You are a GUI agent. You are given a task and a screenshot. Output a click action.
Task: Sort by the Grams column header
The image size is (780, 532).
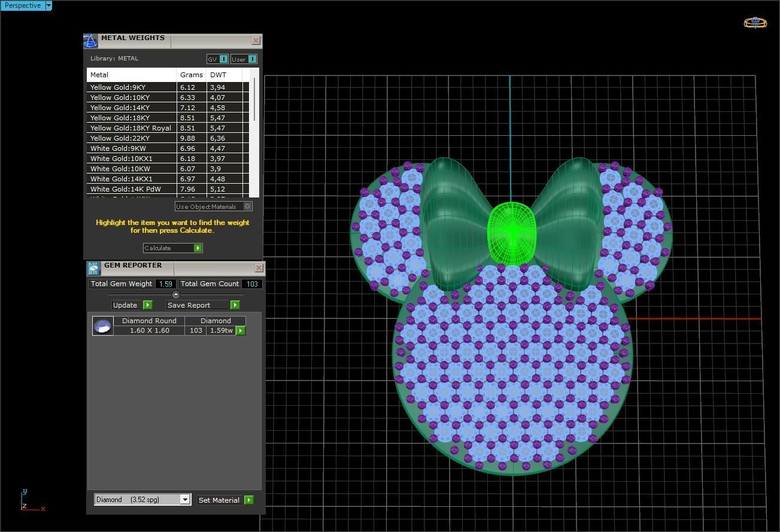pyautogui.click(x=192, y=75)
